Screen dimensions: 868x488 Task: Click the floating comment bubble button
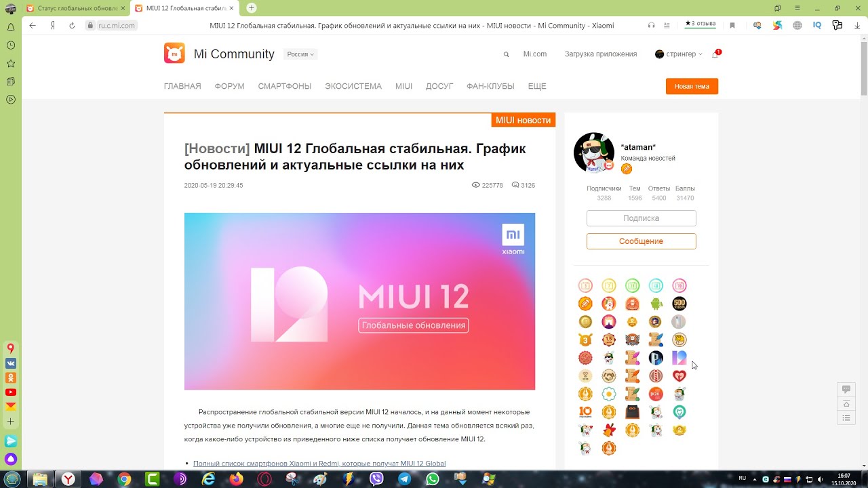846,389
